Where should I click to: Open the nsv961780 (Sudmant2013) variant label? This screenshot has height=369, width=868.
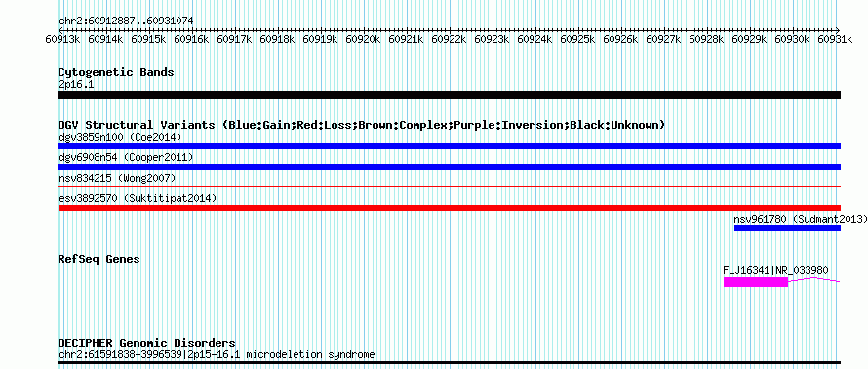click(x=801, y=219)
